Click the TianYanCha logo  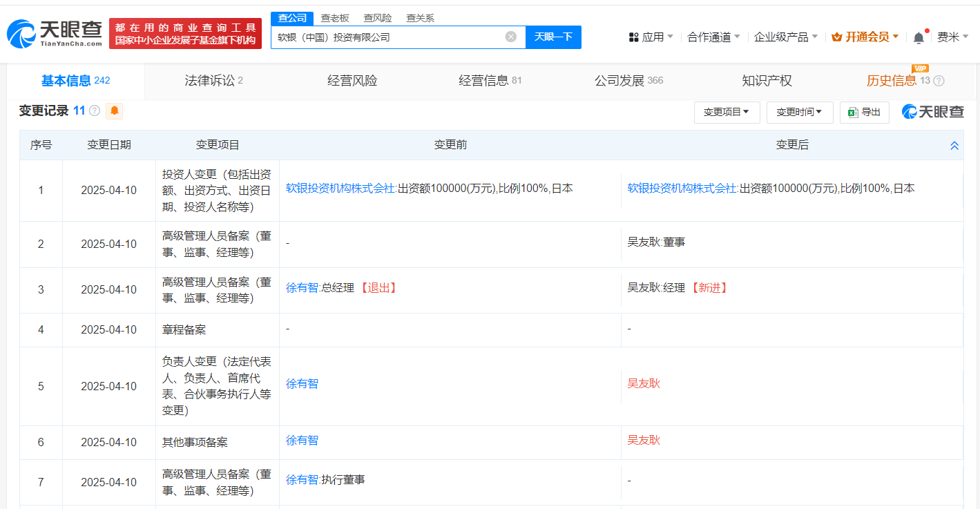pyautogui.click(x=55, y=33)
